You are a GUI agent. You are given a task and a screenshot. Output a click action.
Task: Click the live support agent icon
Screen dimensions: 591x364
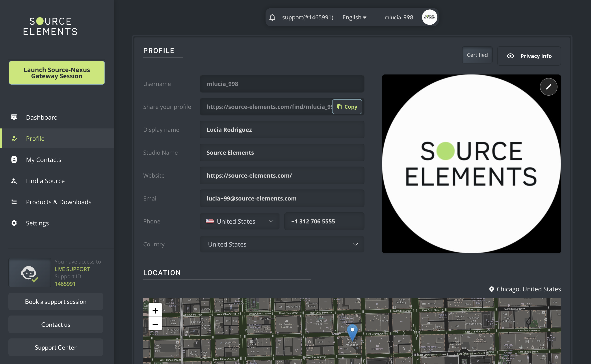tap(29, 273)
